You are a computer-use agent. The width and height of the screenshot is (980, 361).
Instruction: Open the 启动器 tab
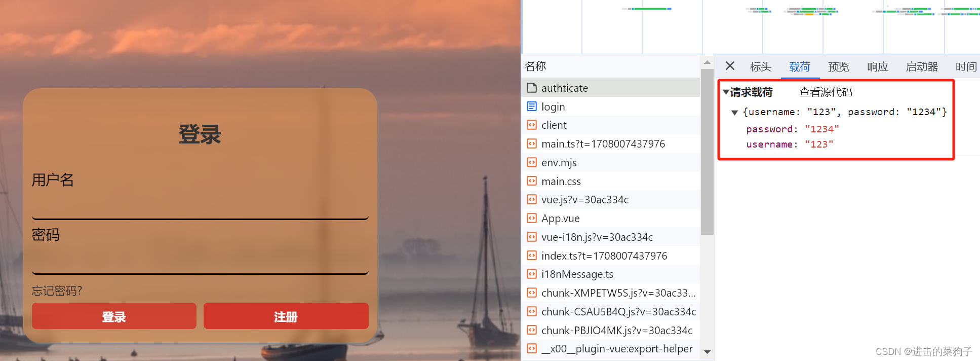click(922, 66)
